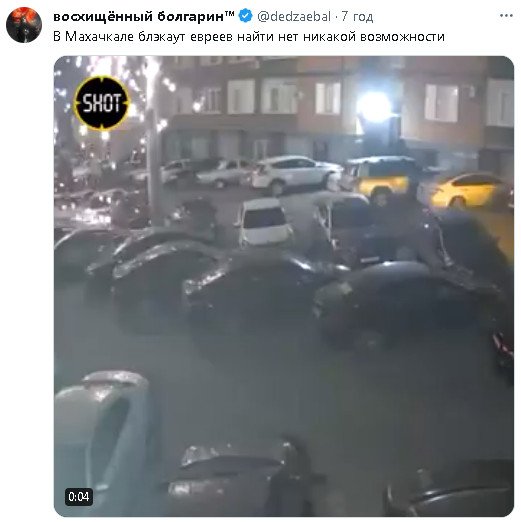Click the gray car at bottom-left of video
This screenshot has height=522, width=521.
[104, 442]
